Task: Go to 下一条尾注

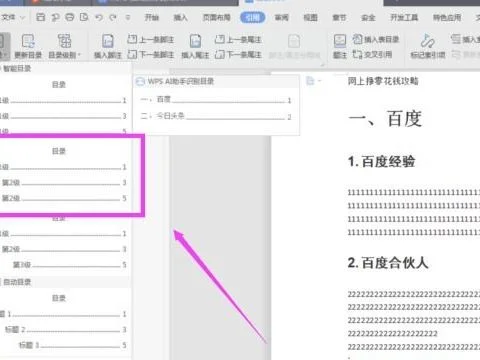Action: coord(238,54)
